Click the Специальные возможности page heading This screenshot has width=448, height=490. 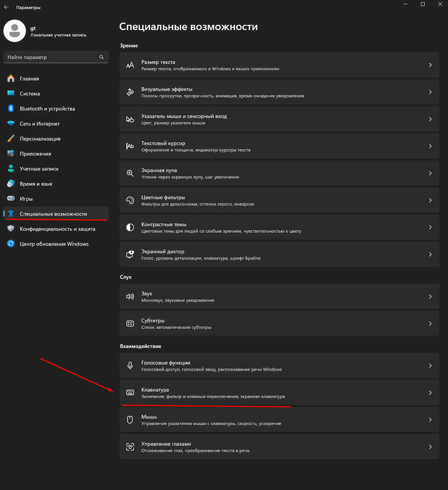[188, 27]
